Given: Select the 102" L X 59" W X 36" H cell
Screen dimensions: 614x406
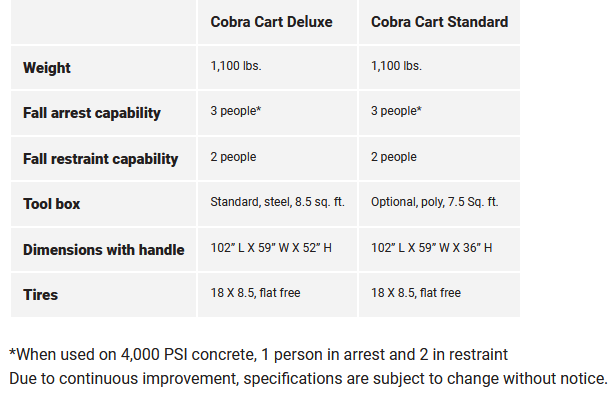Looking at the screenshot, I should click(x=431, y=248).
